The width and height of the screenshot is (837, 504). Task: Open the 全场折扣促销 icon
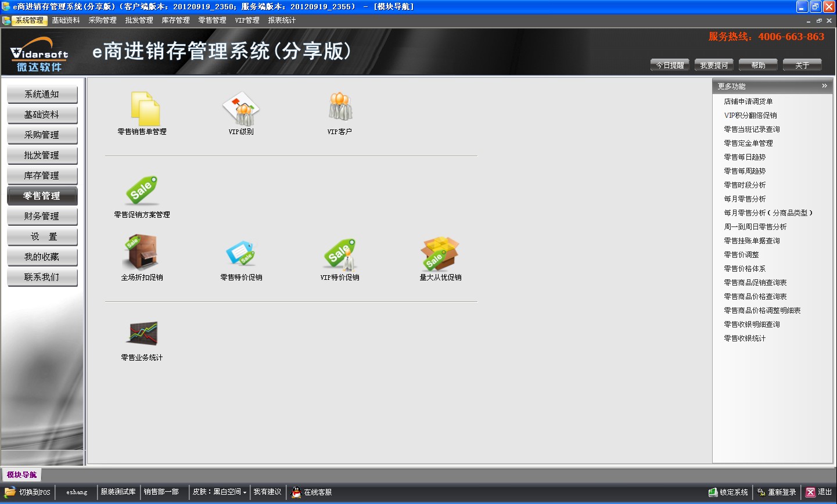pyautogui.click(x=142, y=253)
